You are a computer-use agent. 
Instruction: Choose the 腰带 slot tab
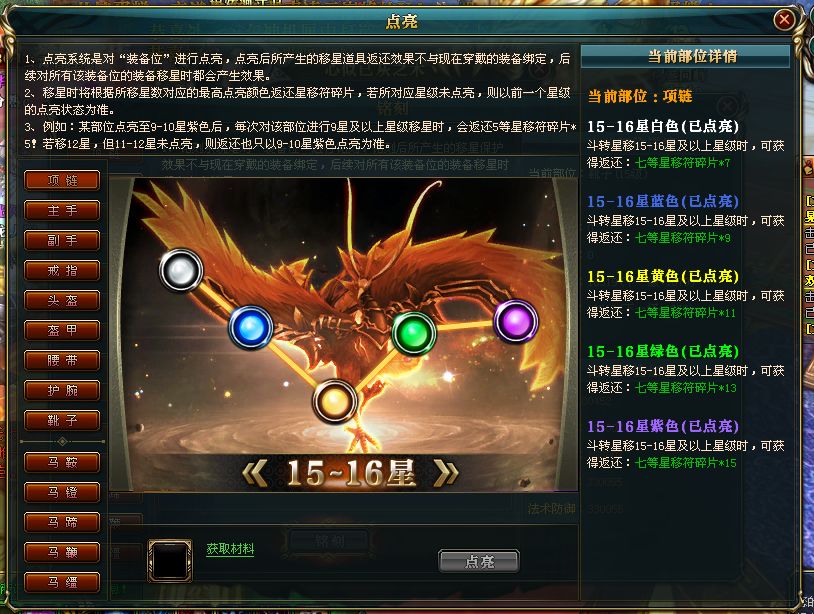pyautogui.click(x=62, y=360)
